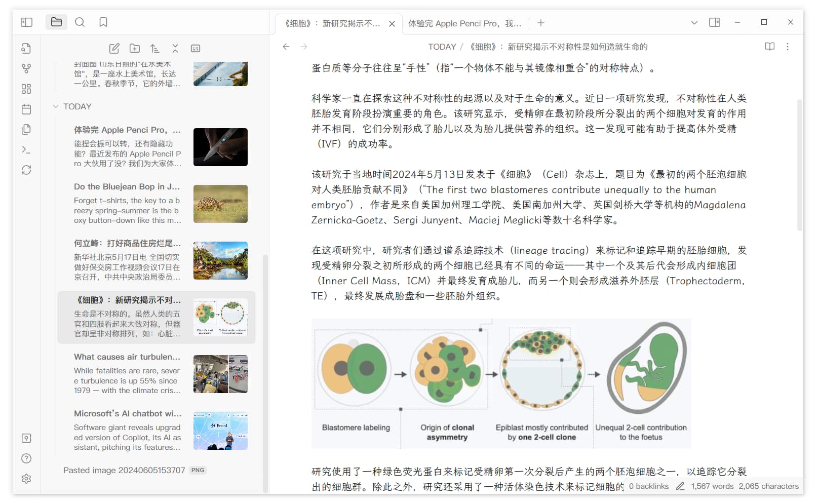Open the bookmarks panel

point(103,22)
